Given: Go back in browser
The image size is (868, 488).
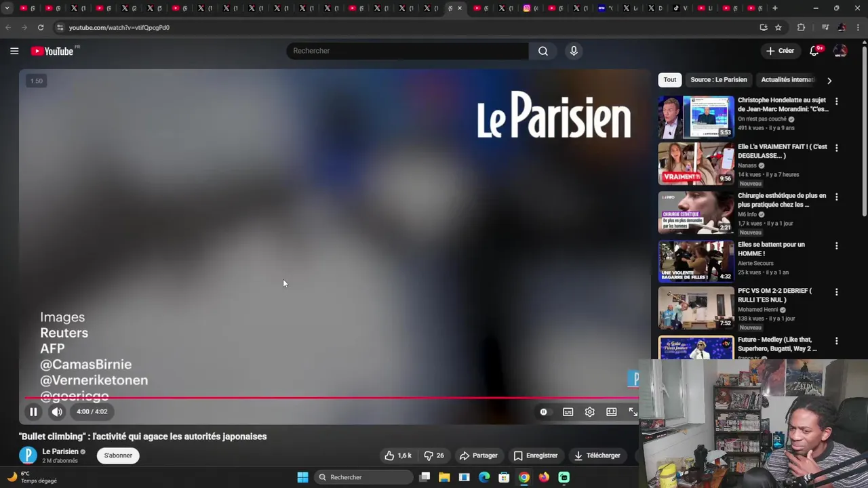Looking at the screenshot, I should (8, 27).
